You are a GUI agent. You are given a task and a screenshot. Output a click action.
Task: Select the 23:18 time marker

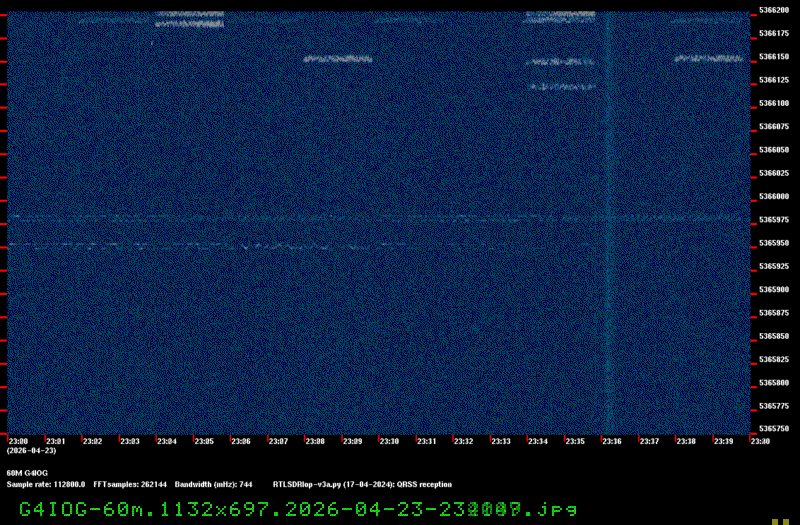tap(686, 441)
